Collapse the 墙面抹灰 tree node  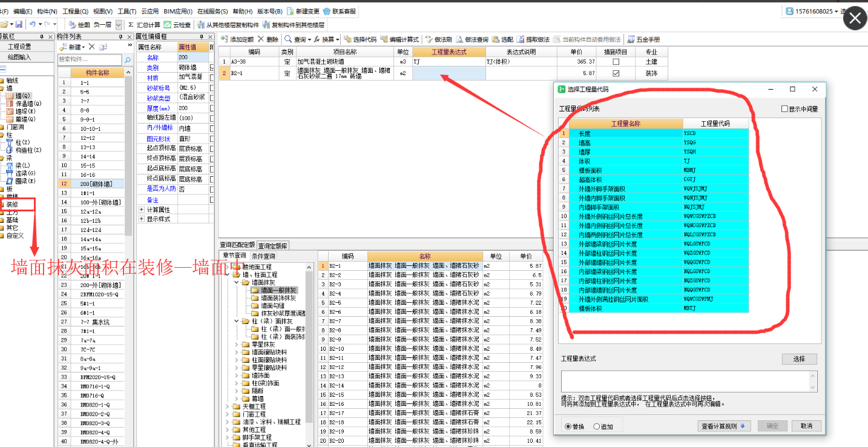[x=237, y=282]
